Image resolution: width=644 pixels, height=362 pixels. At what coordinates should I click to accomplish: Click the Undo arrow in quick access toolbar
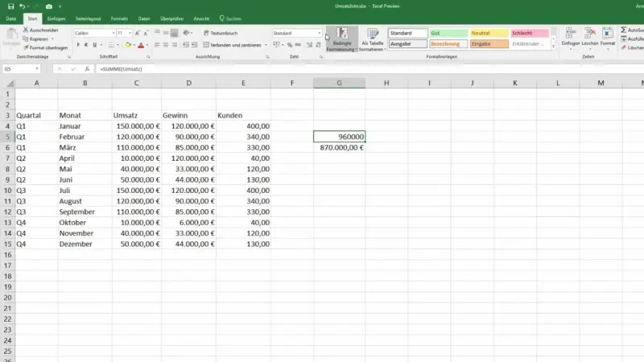coord(23,6)
